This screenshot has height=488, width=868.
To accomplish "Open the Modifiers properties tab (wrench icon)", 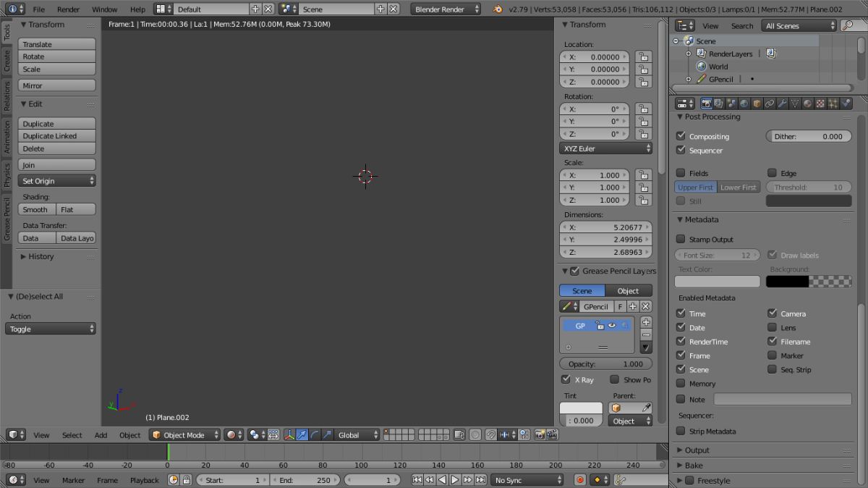I will 782,104.
